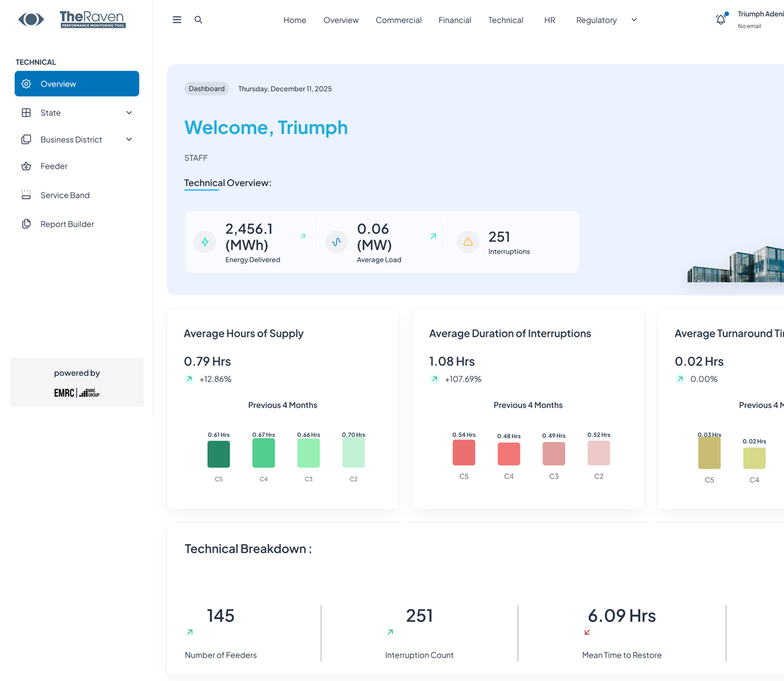
Task: Click the Report Builder document icon
Action: (x=26, y=224)
